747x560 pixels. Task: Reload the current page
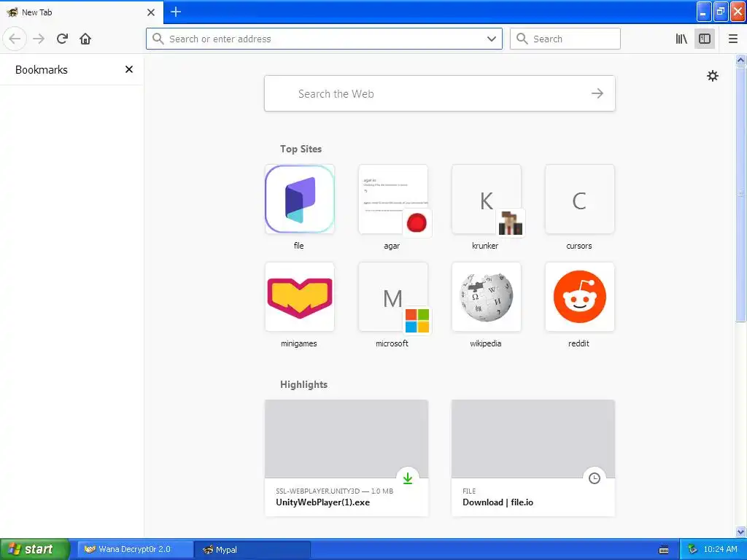62,39
